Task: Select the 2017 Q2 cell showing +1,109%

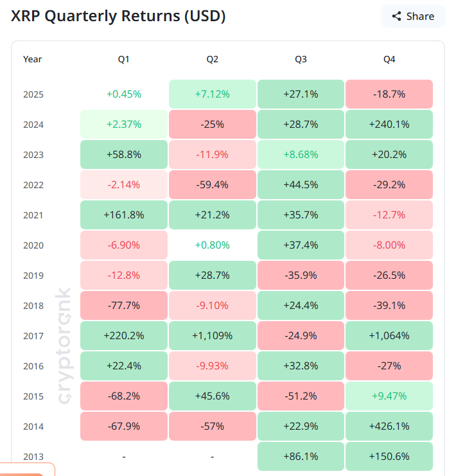Action: 212,335
